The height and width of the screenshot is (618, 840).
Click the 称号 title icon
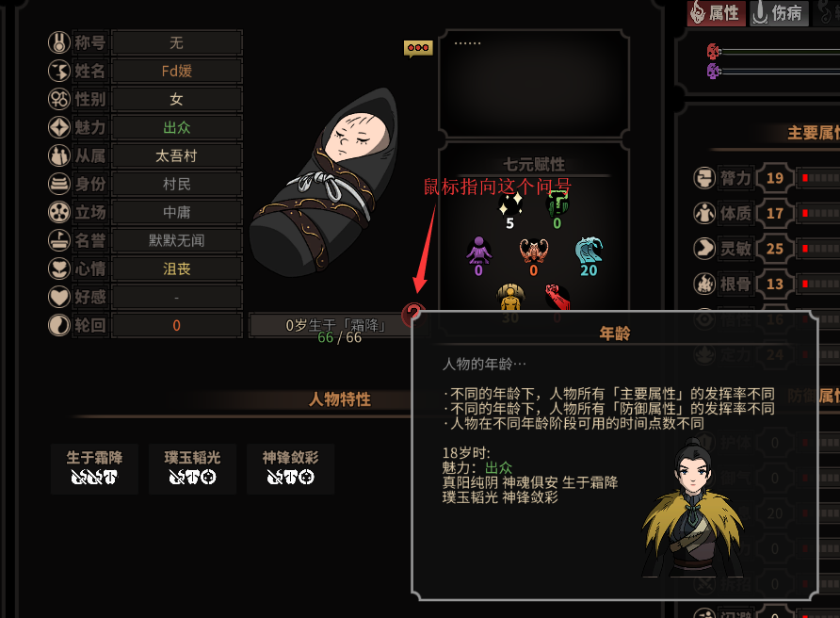click(x=59, y=42)
